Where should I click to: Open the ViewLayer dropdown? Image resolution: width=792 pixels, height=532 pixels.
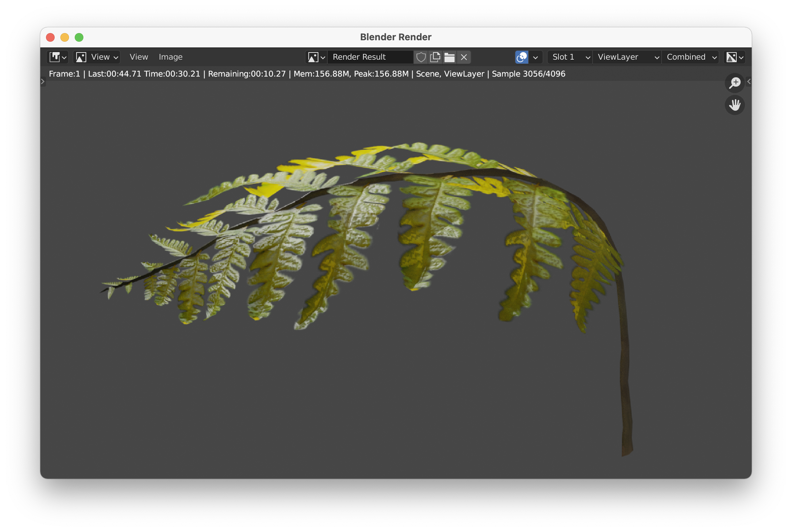click(x=627, y=57)
